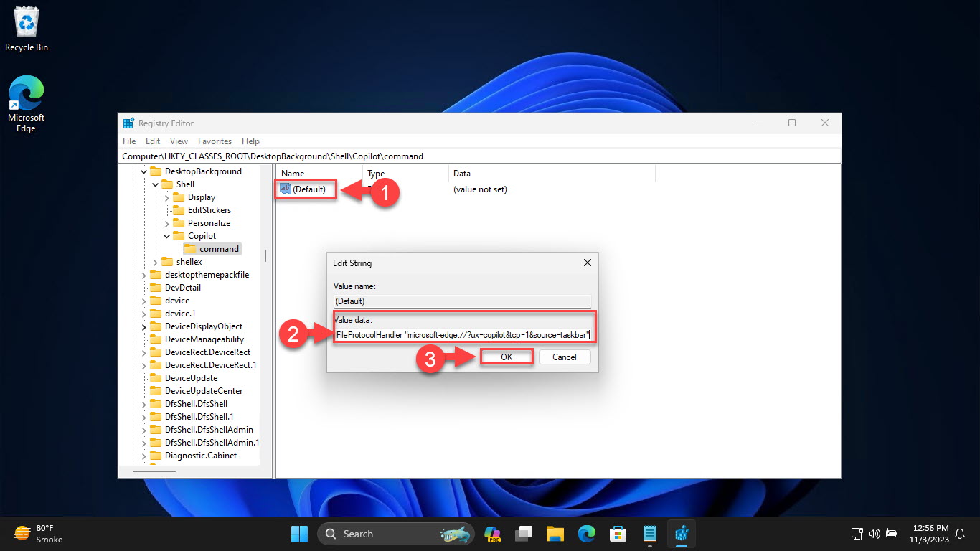This screenshot has height=551, width=980.
Task: Click the network icon in system tray
Action: pos(857,534)
